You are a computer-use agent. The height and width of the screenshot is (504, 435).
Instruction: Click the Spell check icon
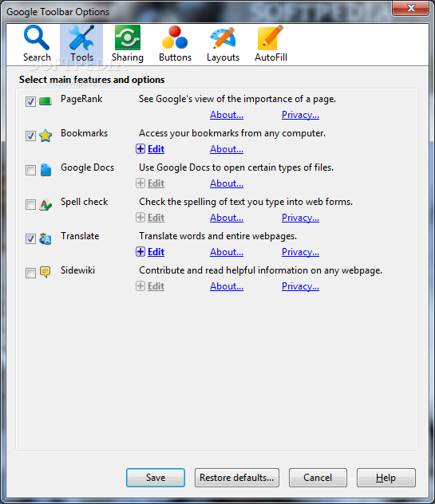[x=45, y=204]
